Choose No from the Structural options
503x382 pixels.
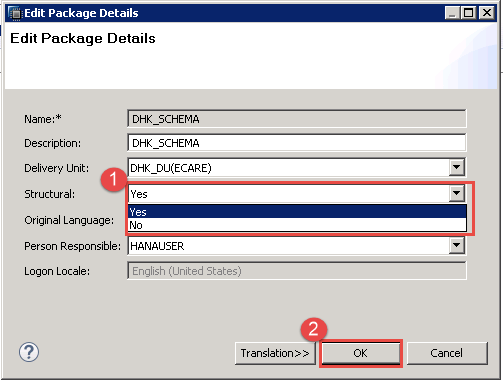pos(297,225)
